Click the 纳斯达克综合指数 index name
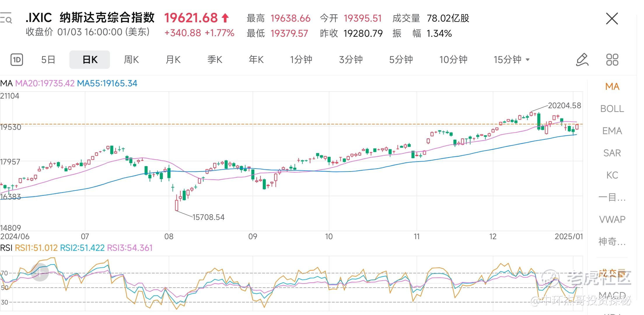Image resolution: width=644 pixels, height=315 pixels. (x=107, y=18)
